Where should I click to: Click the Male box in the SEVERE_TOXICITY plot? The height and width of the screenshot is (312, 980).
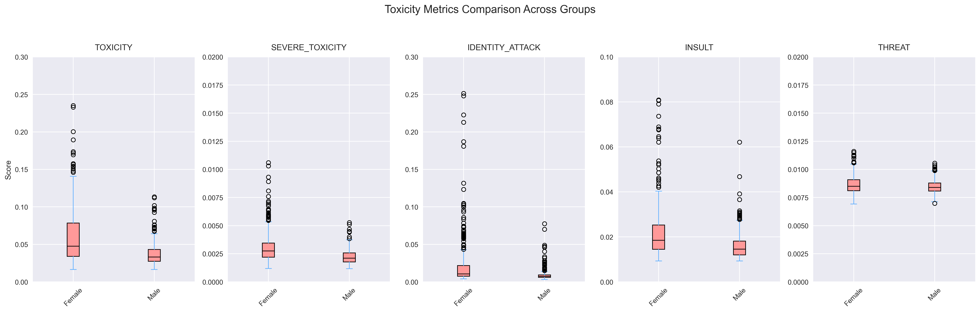pos(349,257)
